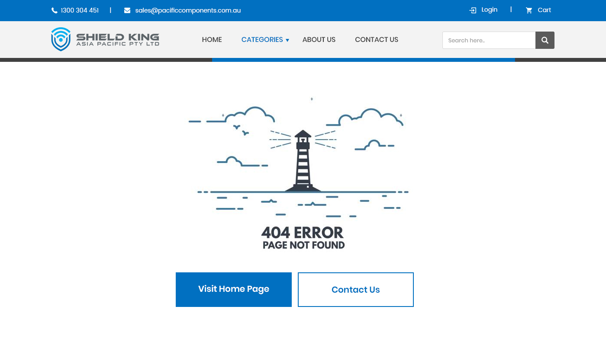Click the login arrow icon
The image size is (606, 364).
[x=473, y=10]
